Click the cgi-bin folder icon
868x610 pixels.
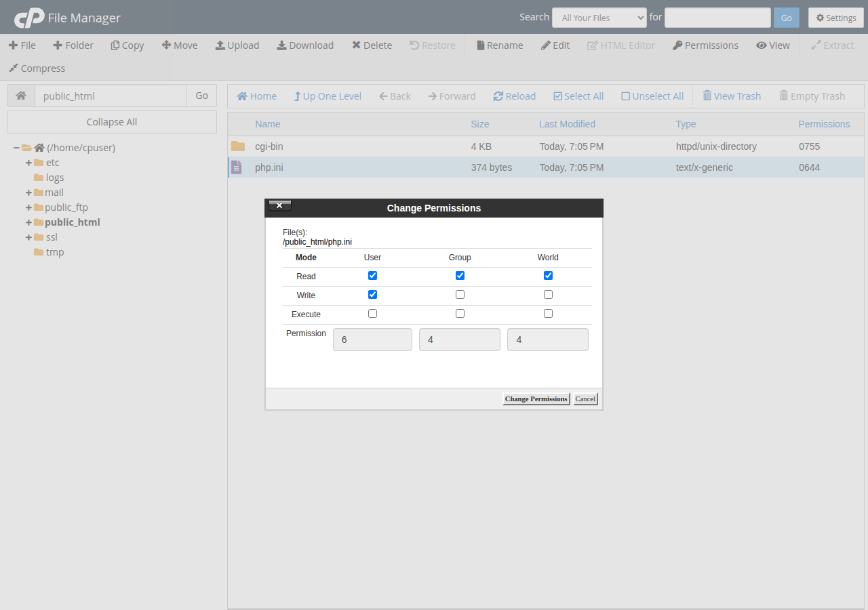coord(237,146)
